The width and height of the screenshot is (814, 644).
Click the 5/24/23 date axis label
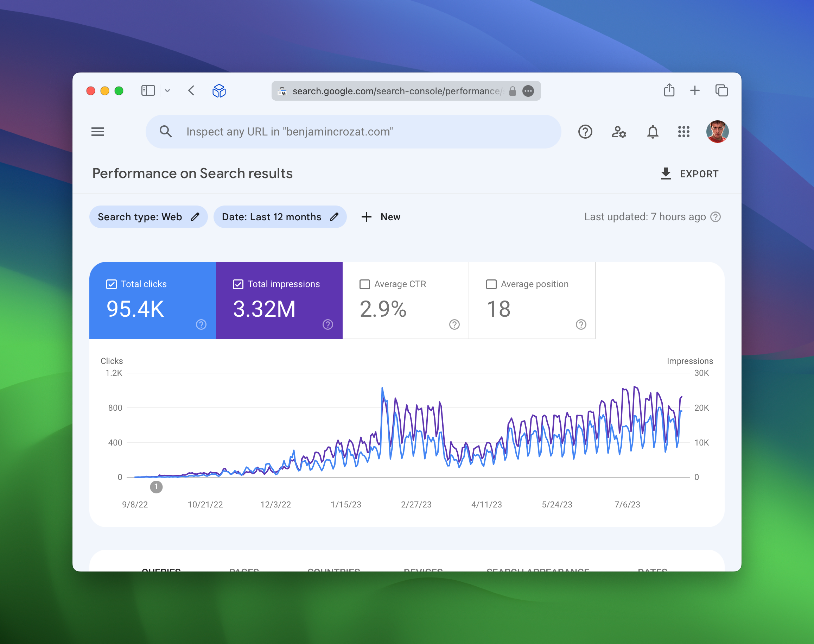pyautogui.click(x=557, y=505)
